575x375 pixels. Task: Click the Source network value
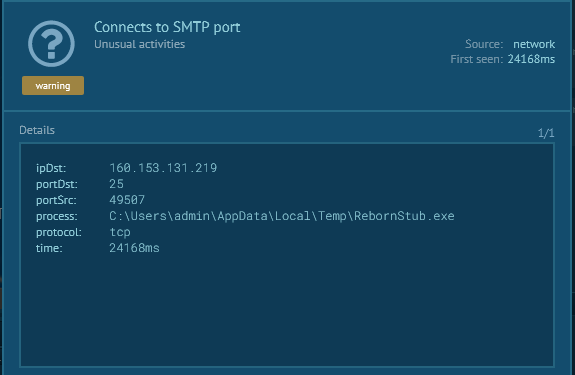(534, 44)
